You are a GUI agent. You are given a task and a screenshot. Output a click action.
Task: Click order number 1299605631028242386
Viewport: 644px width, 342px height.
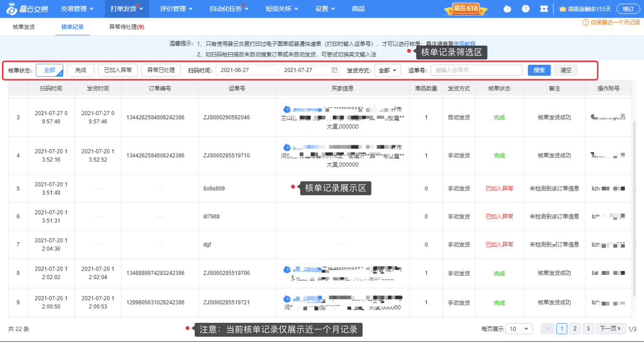[155, 303]
